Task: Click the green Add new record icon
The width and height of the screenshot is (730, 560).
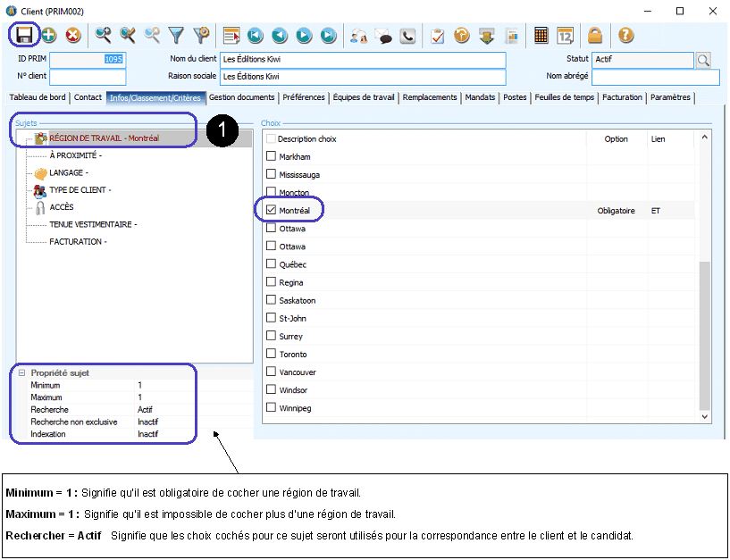Action: tap(48, 36)
